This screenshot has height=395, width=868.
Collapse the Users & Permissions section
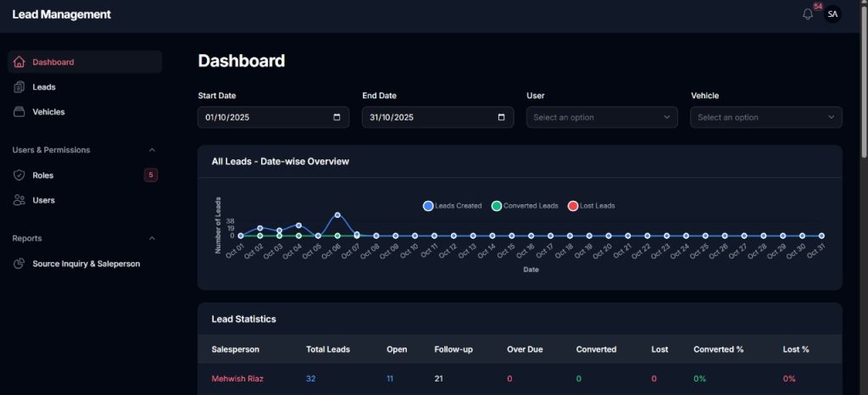(152, 150)
